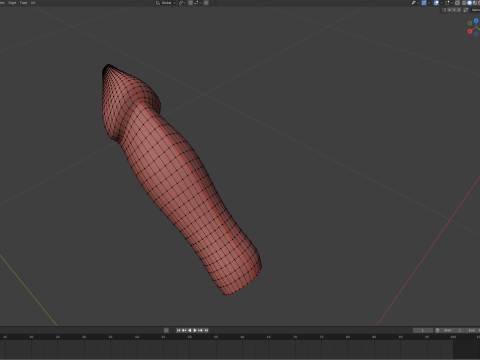The width and height of the screenshot is (480, 360).
Task: Click frame 50 on the timeline ruler
Action: (190, 337)
